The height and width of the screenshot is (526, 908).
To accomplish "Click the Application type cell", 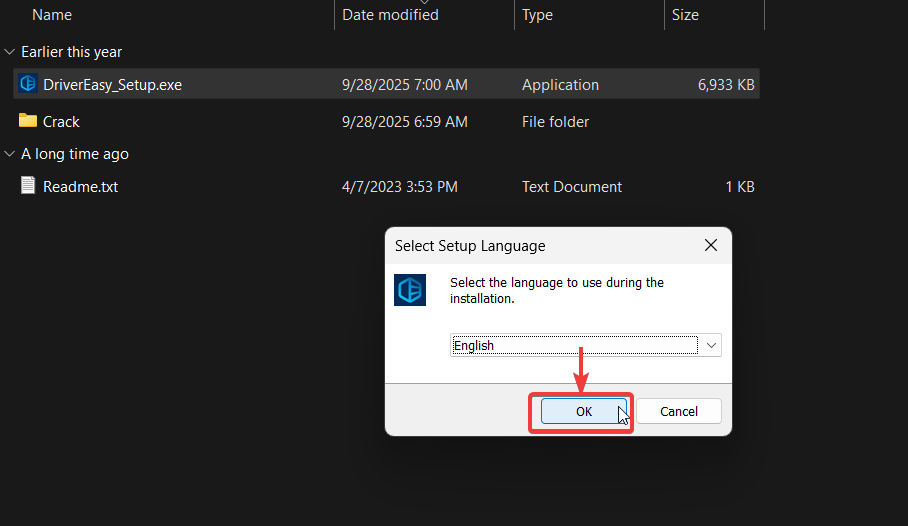I will (560, 85).
